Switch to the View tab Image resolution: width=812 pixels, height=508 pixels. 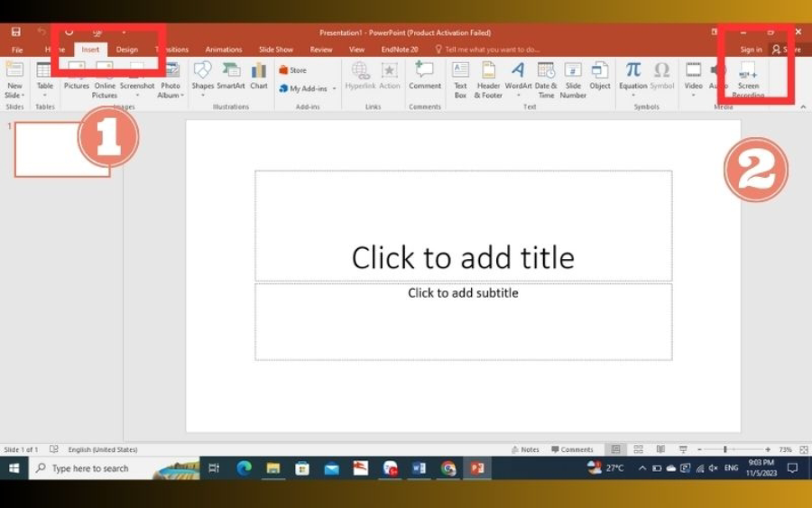(356, 50)
